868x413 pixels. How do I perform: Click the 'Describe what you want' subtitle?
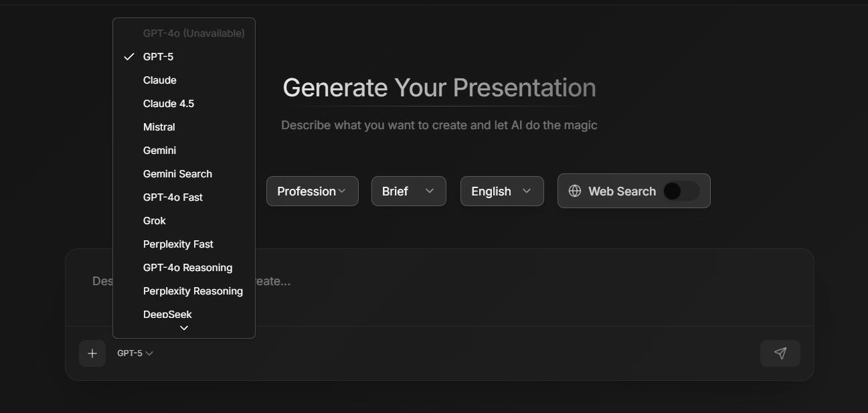click(439, 125)
